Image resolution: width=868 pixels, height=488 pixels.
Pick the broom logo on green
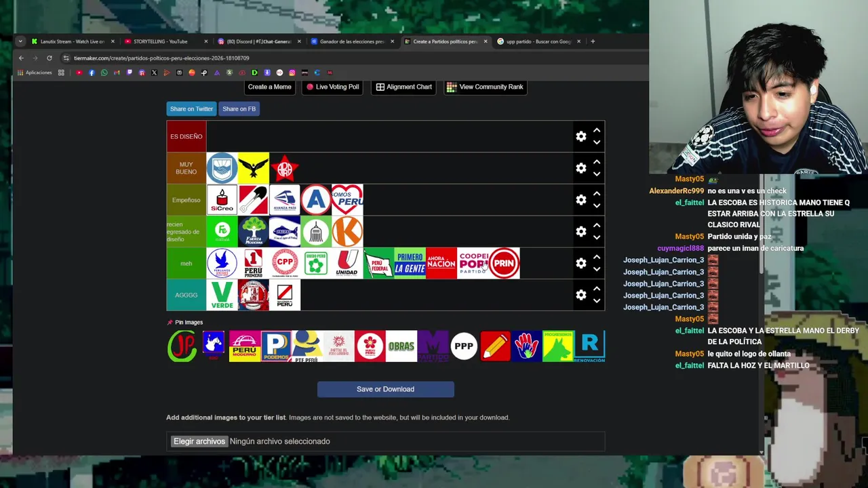click(316, 231)
